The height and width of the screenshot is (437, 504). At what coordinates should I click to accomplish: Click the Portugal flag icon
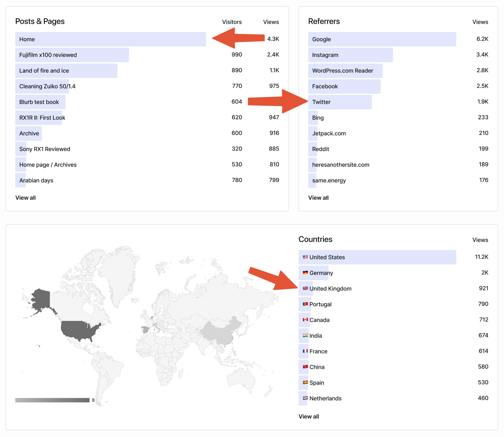[305, 304]
